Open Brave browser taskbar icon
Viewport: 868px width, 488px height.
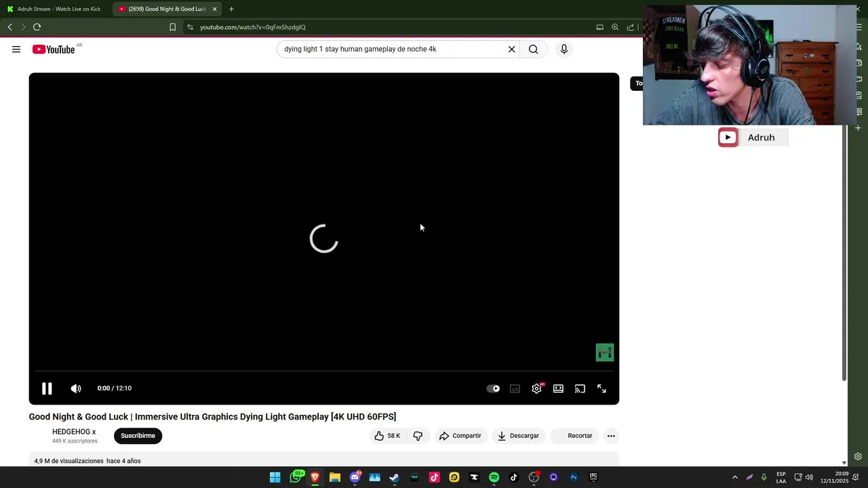click(315, 477)
